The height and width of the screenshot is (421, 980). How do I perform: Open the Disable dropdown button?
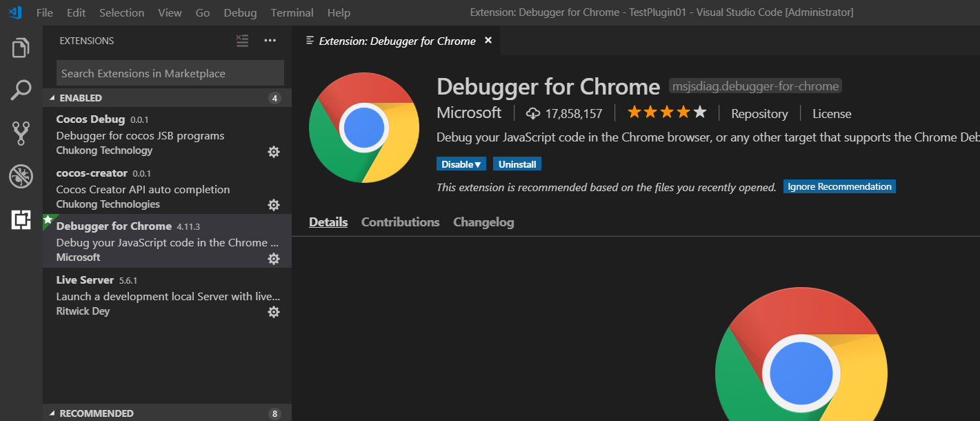[x=461, y=164]
